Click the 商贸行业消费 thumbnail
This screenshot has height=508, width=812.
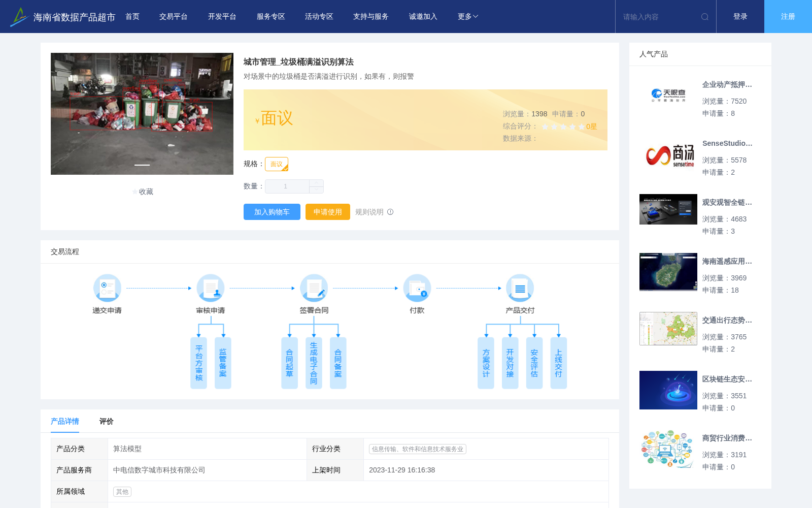668,449
